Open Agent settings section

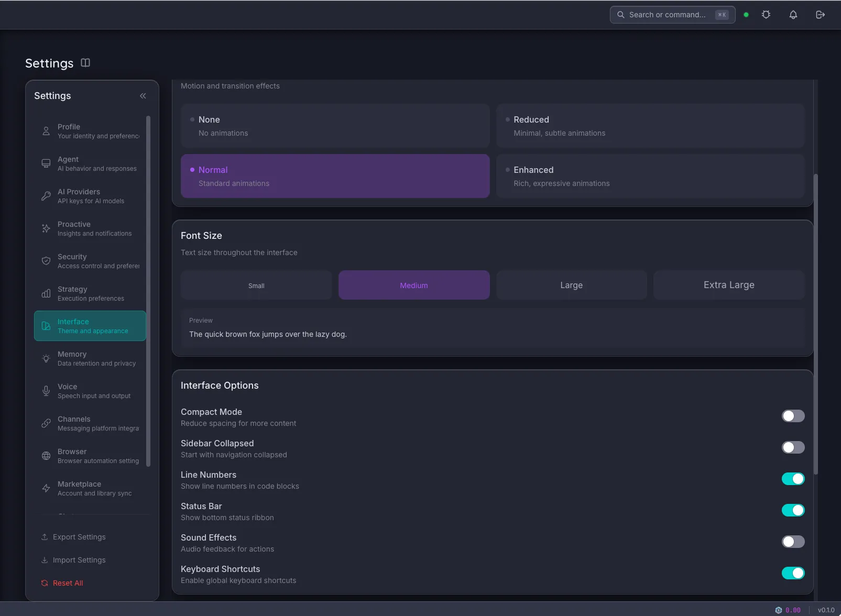click(x=90, y=163)
